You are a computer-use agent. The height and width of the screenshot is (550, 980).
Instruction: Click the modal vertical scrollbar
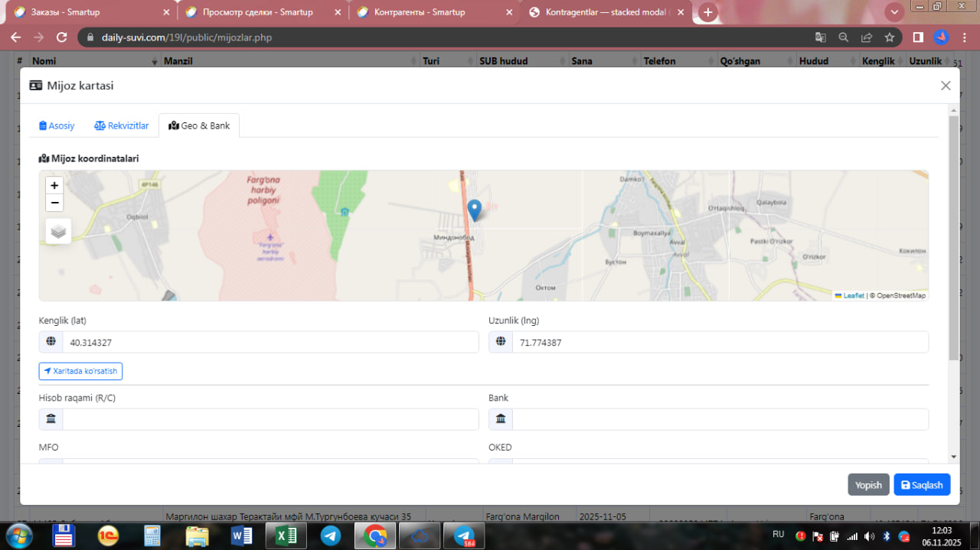(953, 237)
